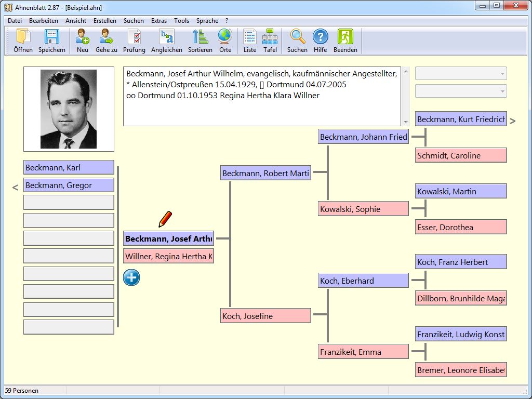Click the Öffnen folder icon
This screenshot has height=399, width=532.
23,37
